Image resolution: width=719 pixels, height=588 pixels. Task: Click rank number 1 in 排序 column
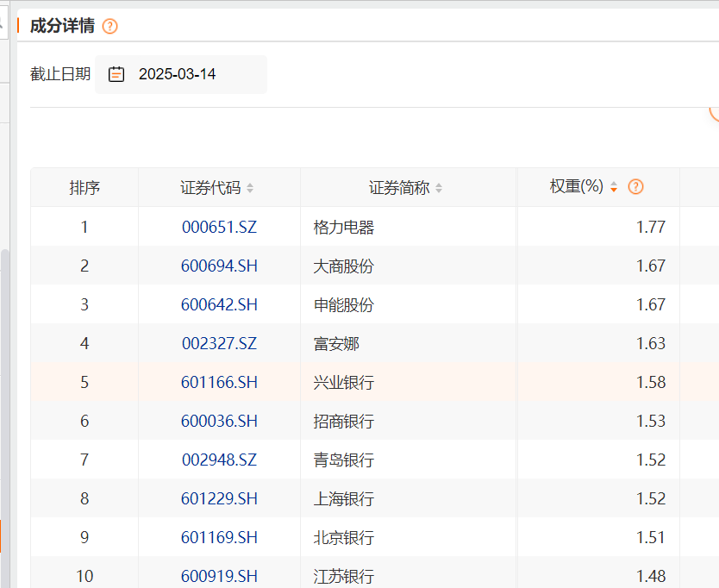pos(84,227)
